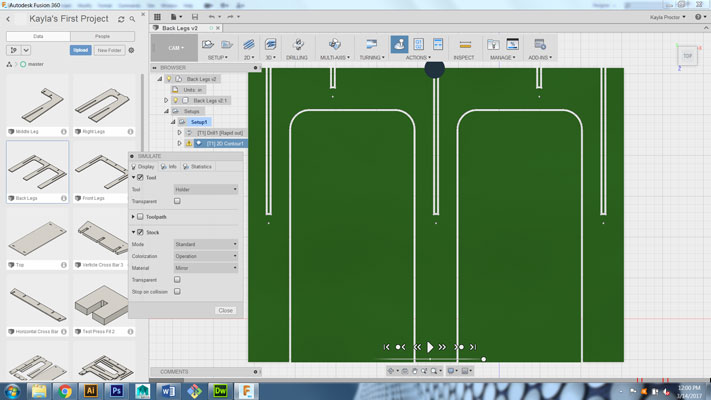711x400 pixels.
Task: Click the Post Process icon
Action: tap(419, 44)
